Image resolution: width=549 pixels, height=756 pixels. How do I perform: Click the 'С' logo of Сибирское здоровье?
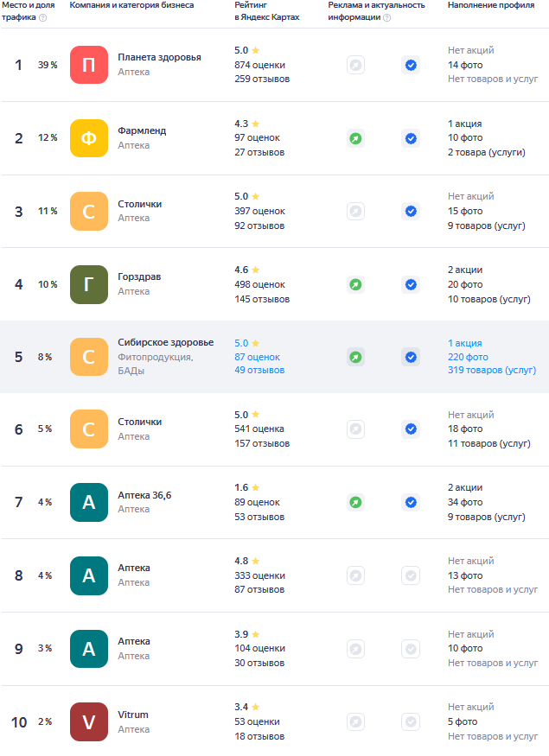click(x=89, y=357)
